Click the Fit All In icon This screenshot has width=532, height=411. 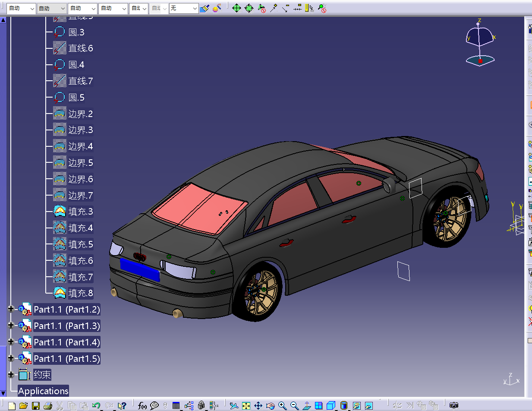pyautogui.click(x=246, y=406)
